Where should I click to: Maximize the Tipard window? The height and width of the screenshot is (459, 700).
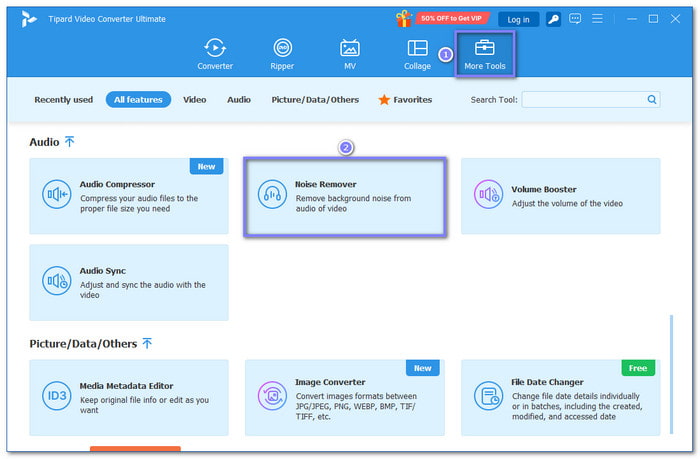(x=653, y=19)
